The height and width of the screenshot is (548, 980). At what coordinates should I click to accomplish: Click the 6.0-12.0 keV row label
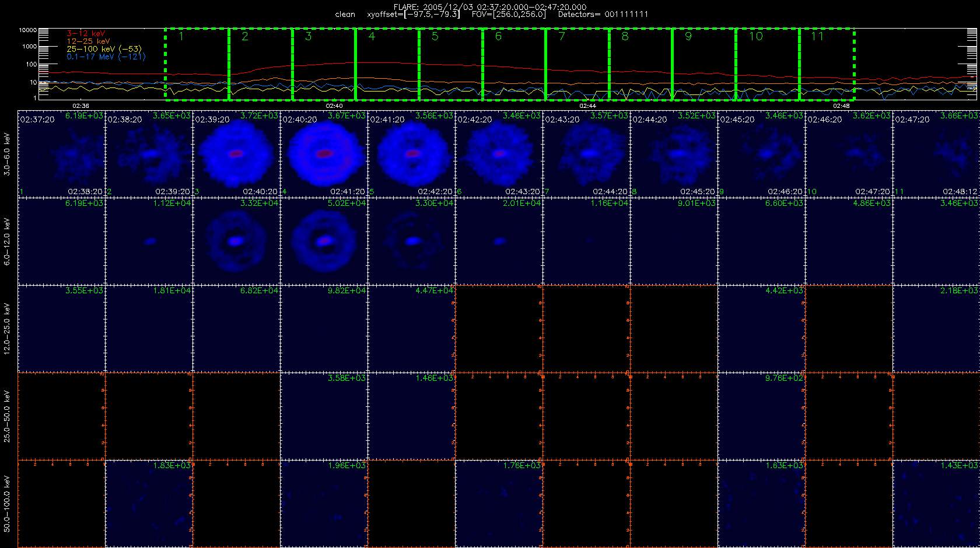(7, 241)
